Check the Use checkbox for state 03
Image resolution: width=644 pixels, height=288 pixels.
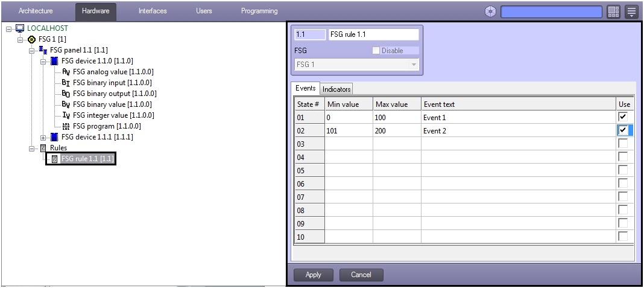pos(623,144)
